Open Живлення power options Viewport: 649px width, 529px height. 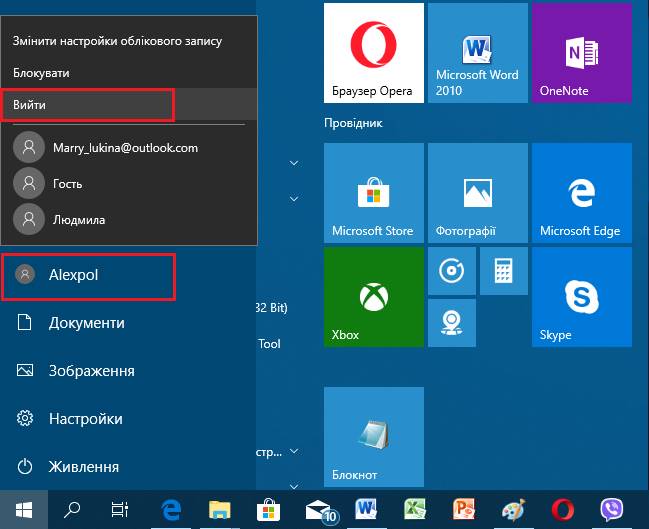[127, 466]
